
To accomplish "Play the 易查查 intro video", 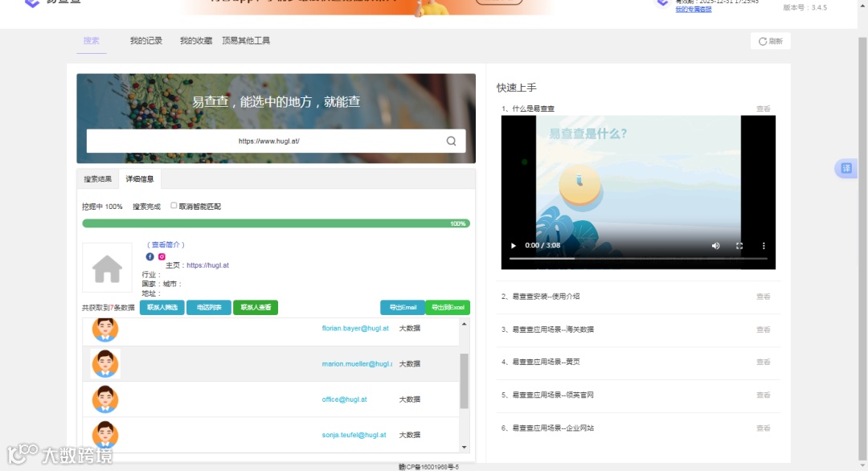I will pos(513,245).
